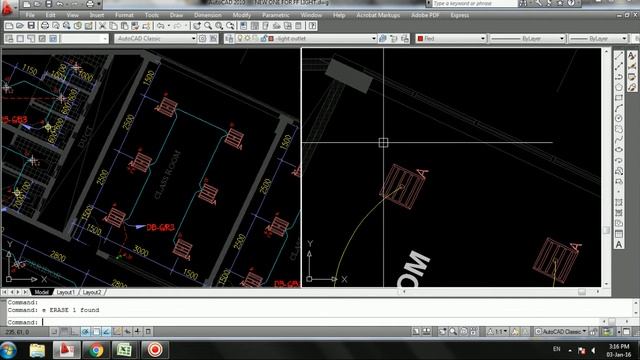Click the Copy icon in standard toolbar

point(113,26)
